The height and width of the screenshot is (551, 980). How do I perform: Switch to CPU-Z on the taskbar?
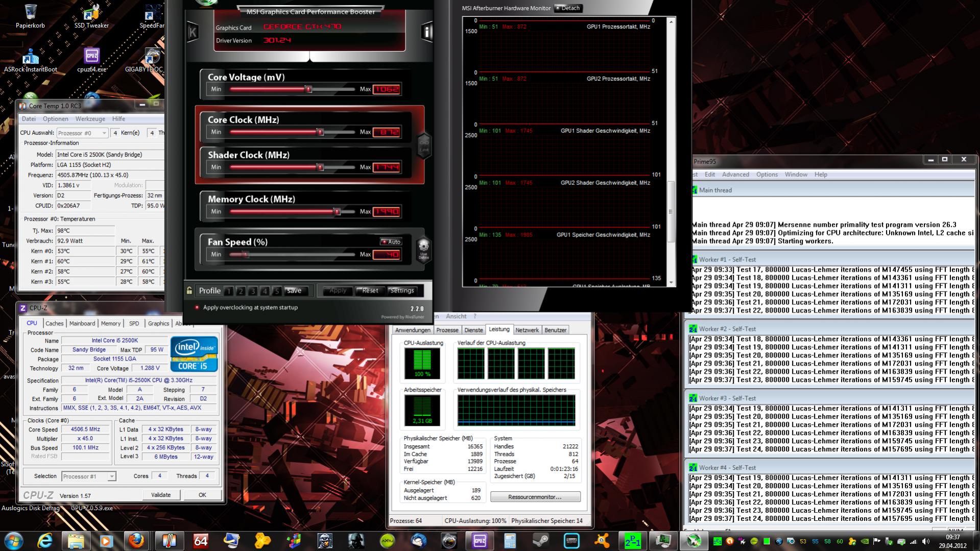tap(479, 541)
